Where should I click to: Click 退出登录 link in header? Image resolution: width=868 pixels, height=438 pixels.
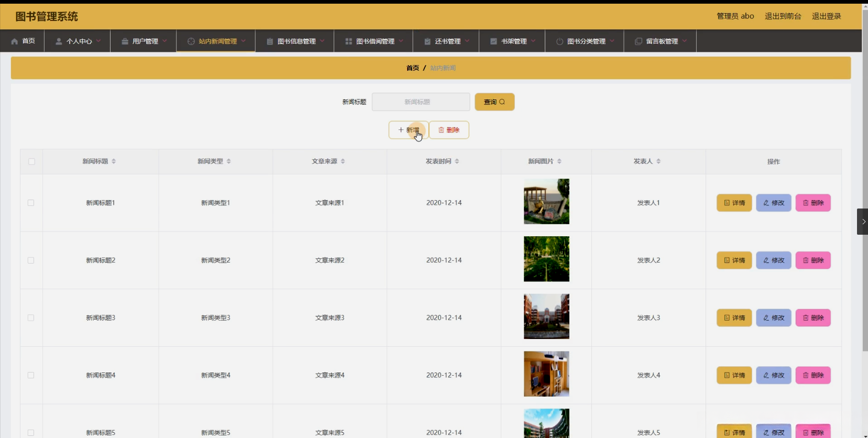[x=826, y=16]
